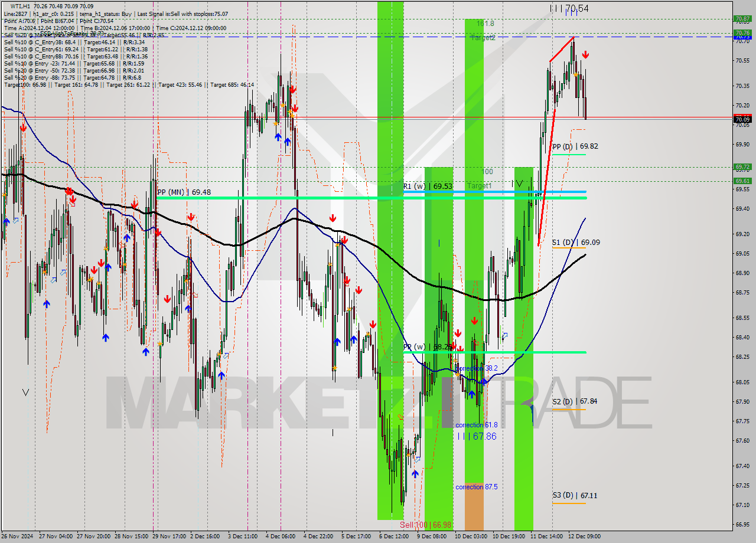Click the '26 Nov 2024' date axis label
Screen dimensions: 756x543
pyautogui.click(x=16, y=537)
